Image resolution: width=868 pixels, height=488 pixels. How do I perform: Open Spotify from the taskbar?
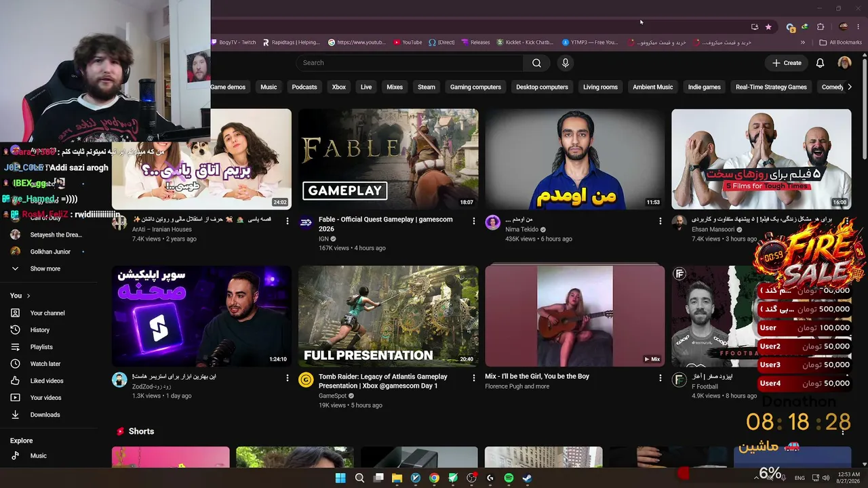coord(509,478)
